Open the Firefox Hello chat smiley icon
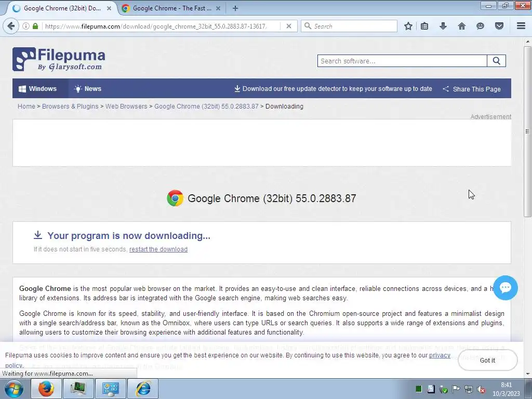 (480, 26)
